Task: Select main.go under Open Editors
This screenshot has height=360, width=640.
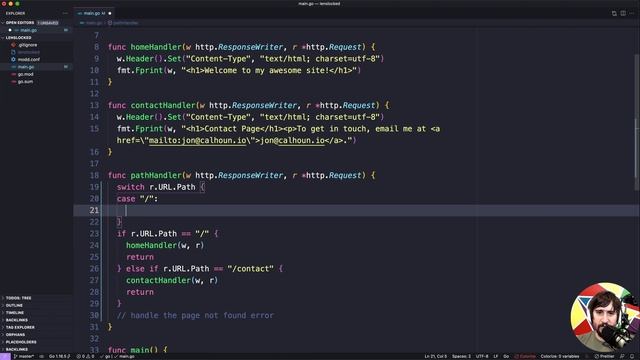Action: (37, 30)
